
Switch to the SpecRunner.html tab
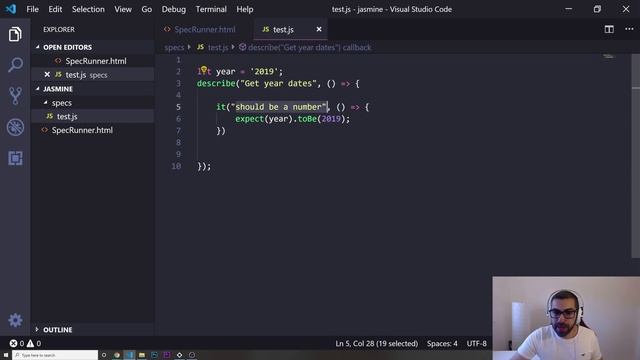point(204,29)
